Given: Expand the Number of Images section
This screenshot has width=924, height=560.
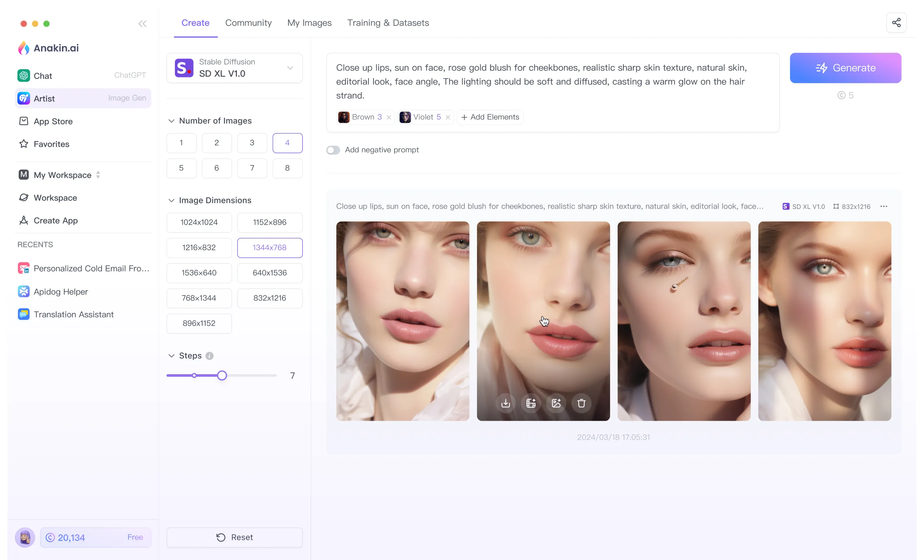Looking at the screenshot, I should pos(172,120).
